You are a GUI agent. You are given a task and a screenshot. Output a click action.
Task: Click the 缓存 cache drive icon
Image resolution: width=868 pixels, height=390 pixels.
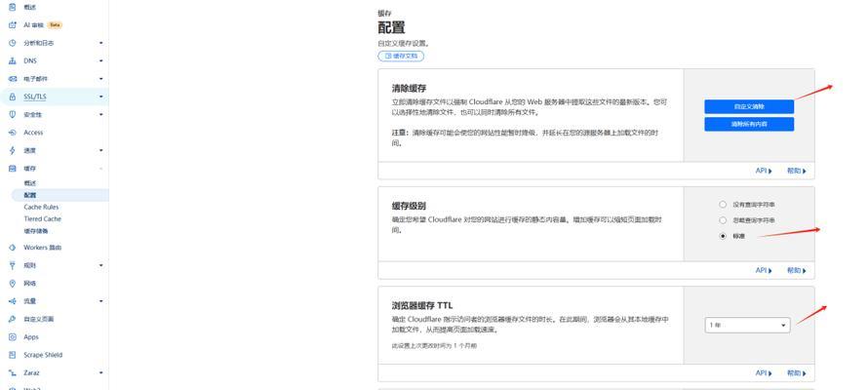coord(12,168)
